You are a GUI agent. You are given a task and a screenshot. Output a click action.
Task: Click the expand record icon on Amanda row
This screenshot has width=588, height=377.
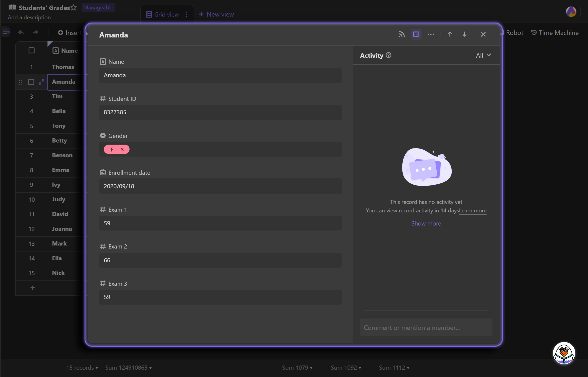tap(41, 82)
